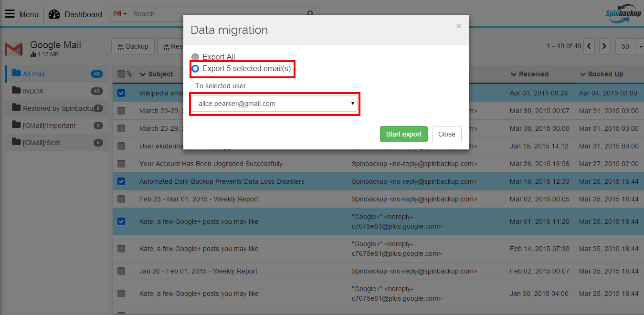The width and height of the screenshot is (644, 315).
Task: Go to previous page arrow
Action: click(x=590, y=46)
